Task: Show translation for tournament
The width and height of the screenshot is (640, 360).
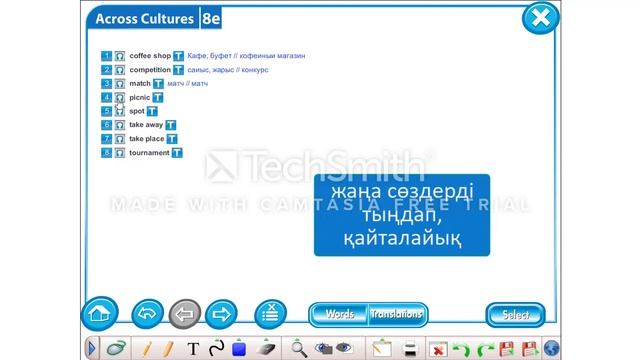Action: point(177,153)
